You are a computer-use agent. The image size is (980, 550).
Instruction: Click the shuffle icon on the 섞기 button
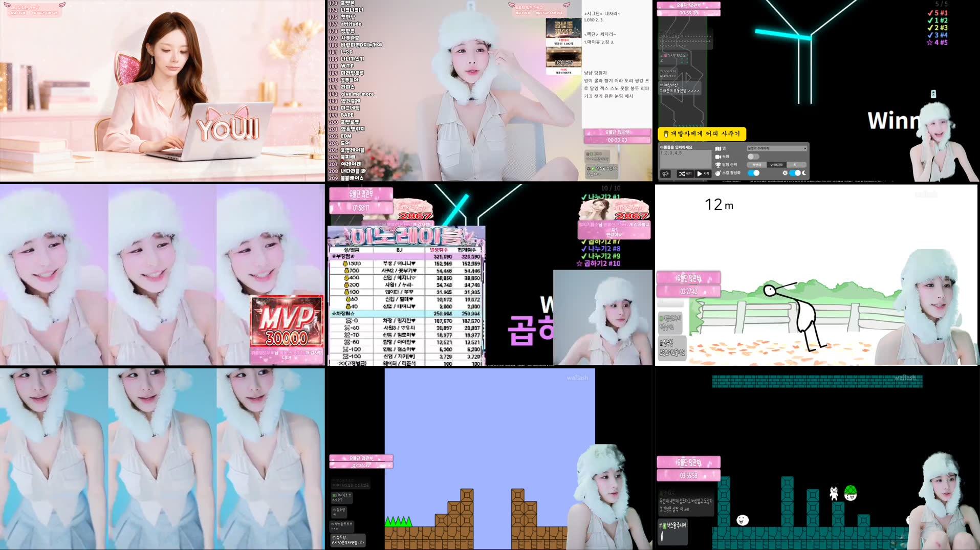[683, 174]
